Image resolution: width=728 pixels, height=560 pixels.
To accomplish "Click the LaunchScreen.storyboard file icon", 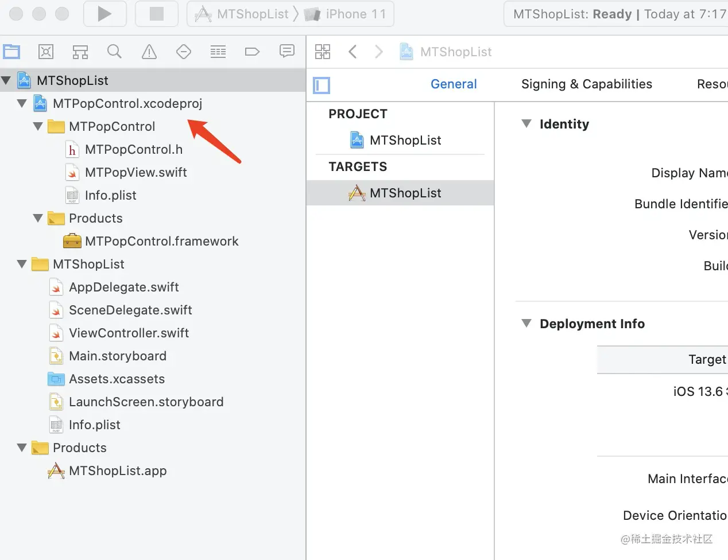I will coord(56,402).
